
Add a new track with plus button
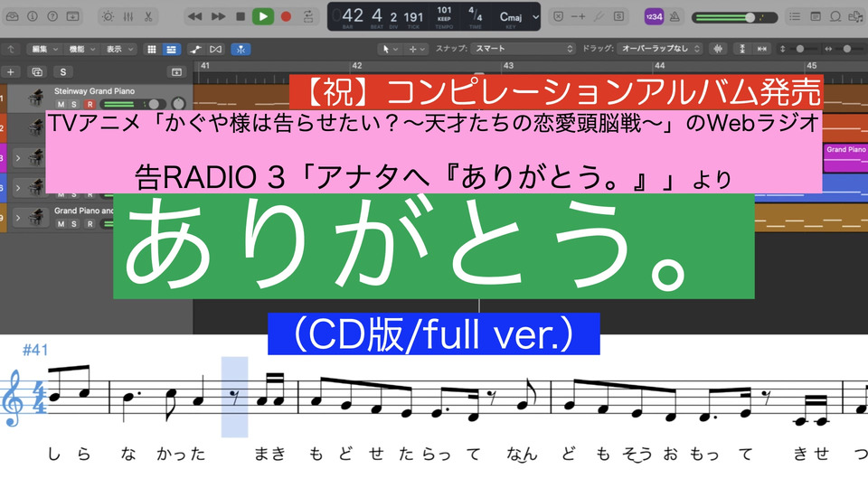tap(11, 72)
